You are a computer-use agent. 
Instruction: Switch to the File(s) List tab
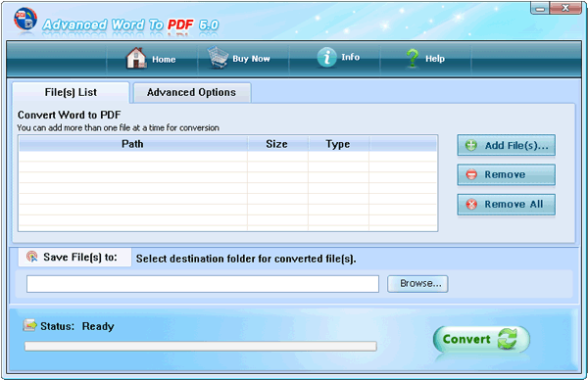71,92
